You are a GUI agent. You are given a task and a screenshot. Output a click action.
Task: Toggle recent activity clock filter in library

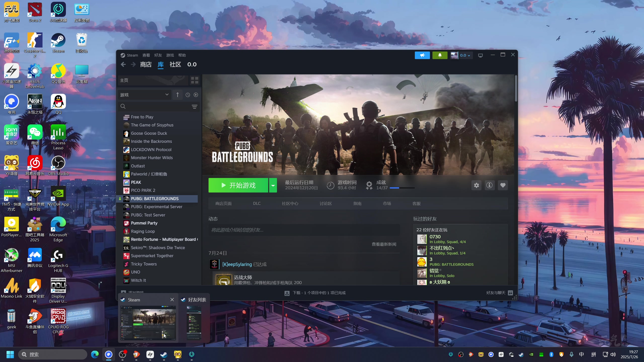coord(188,95)
